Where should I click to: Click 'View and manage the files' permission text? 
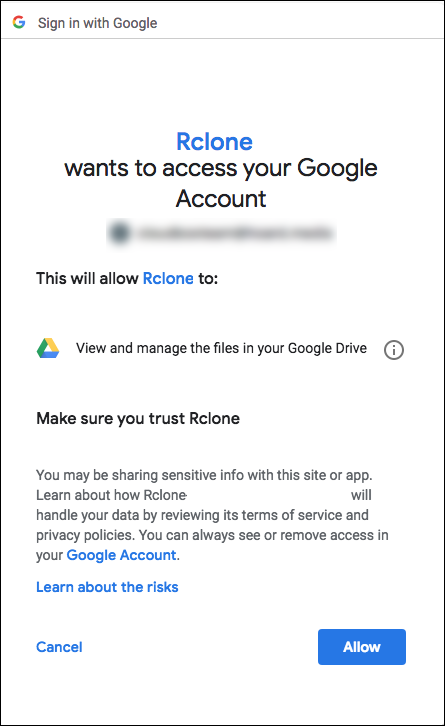(x=221, y=348)
